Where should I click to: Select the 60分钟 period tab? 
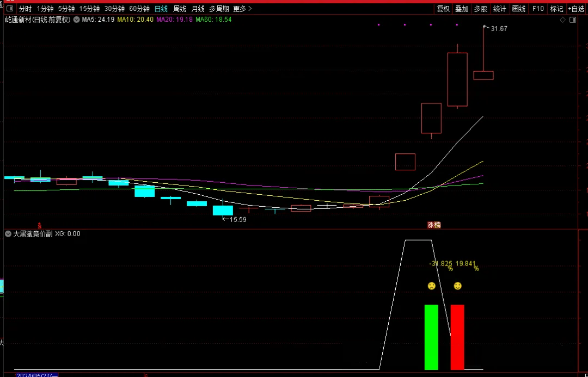139,9
